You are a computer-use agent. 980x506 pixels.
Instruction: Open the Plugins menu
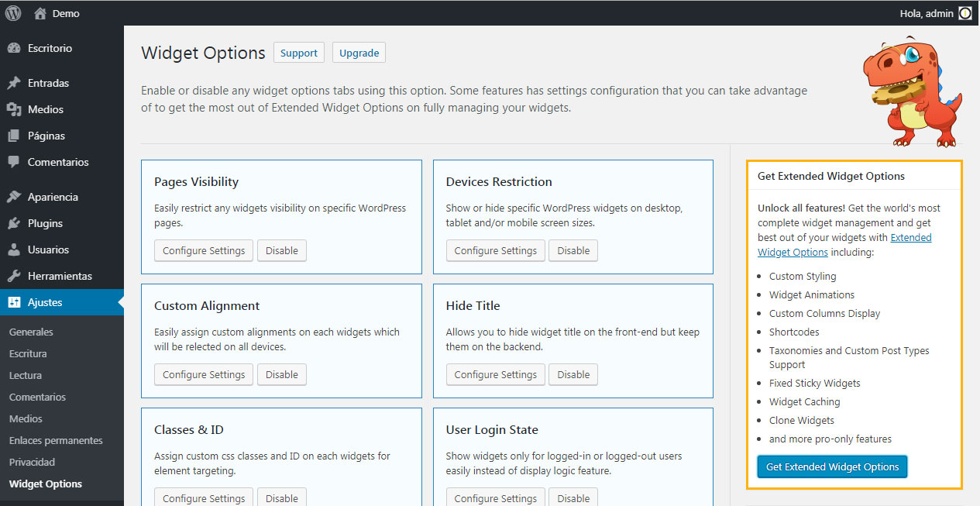[62, 223]
